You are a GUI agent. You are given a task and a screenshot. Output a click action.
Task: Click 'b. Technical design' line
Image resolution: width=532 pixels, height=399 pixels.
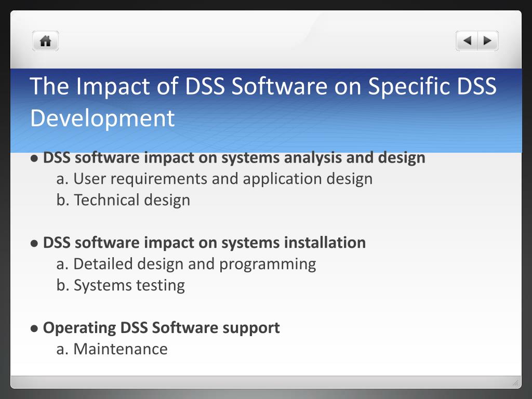tap(123, 200)
